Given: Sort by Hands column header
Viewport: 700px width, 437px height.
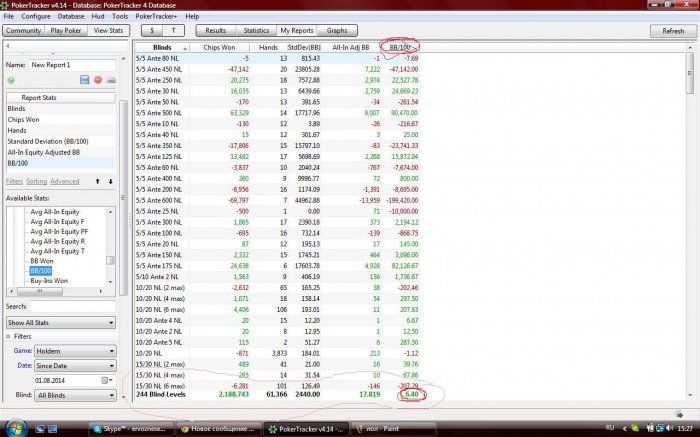Looking at the screenshot, I should click(268, 47).
